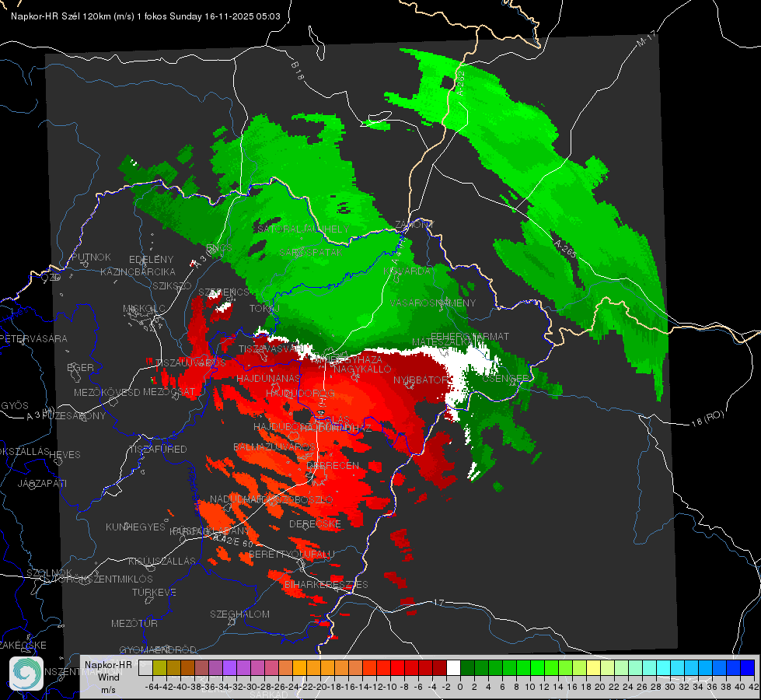Click the MEZOCSAT label
Viewport: 761px width, 700px height.
(169, 391)
